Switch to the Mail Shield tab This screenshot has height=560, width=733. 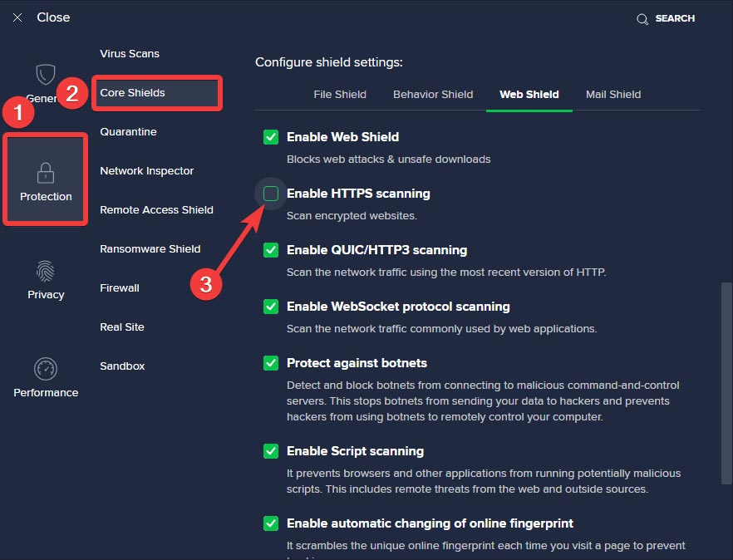pyautogui.click(x=613, y=94)
